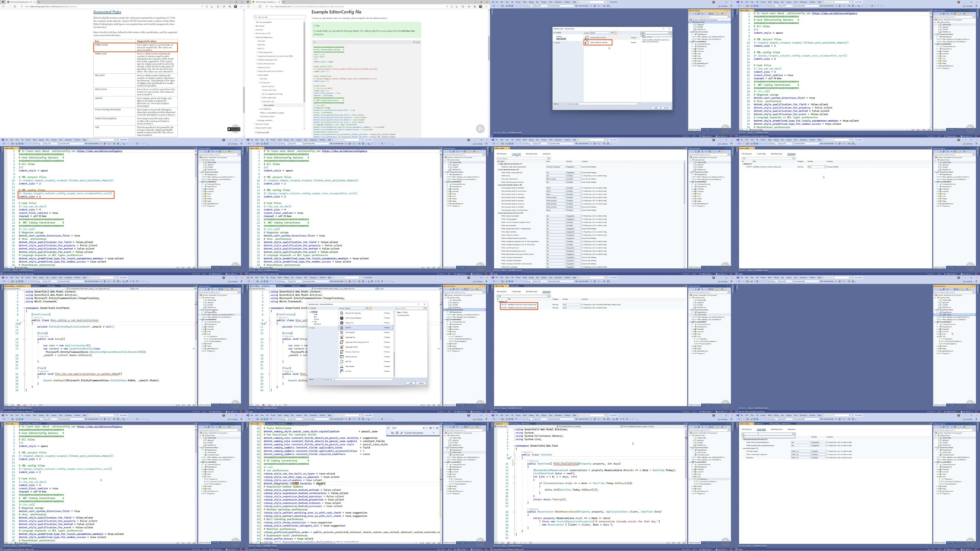Copy the example EditorConfig code block
Viewport: 980px width, 551px height.
(417, 42)
